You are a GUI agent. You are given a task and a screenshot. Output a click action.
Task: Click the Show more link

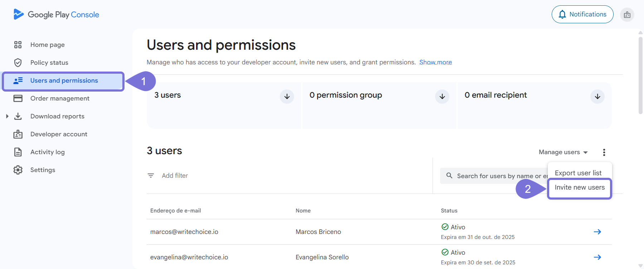(x=435, y=62)
